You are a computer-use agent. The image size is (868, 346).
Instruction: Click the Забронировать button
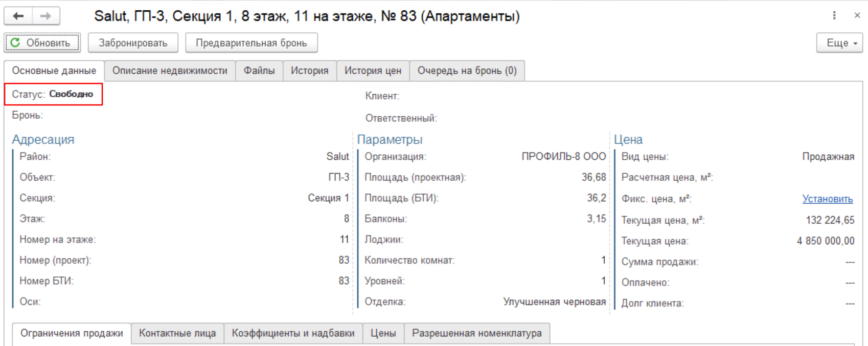pyautogui.click(x=133, y=43)
